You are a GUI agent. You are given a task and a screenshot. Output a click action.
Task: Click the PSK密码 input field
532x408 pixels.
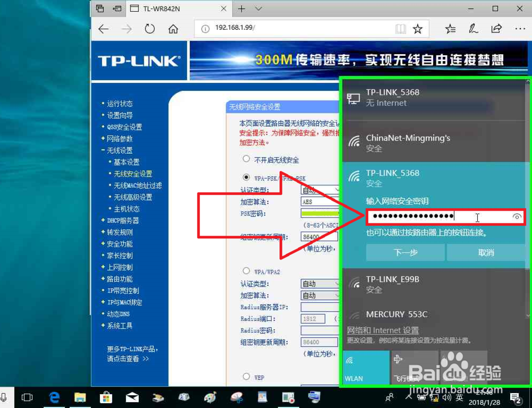(x=320, y=213)
